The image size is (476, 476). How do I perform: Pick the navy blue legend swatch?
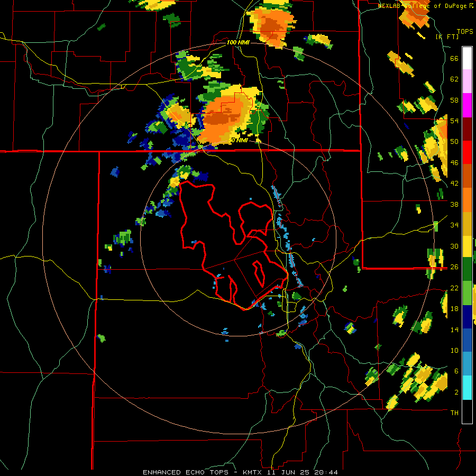tap(467, 317)
